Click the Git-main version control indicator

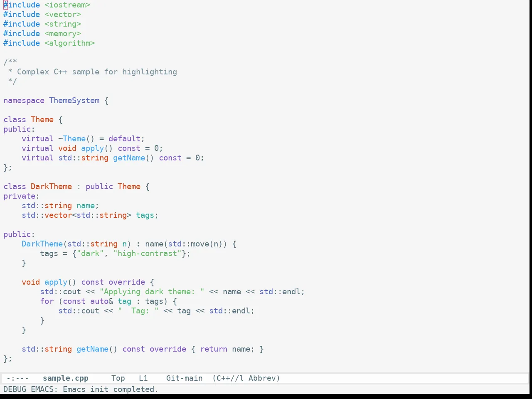point(185,378)
